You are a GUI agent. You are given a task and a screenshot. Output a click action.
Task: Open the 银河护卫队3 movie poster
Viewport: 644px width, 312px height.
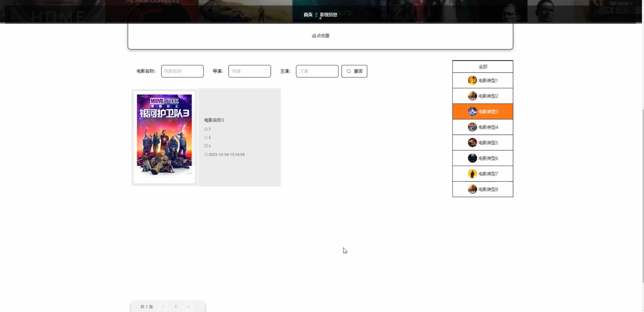tap(164, 137)
